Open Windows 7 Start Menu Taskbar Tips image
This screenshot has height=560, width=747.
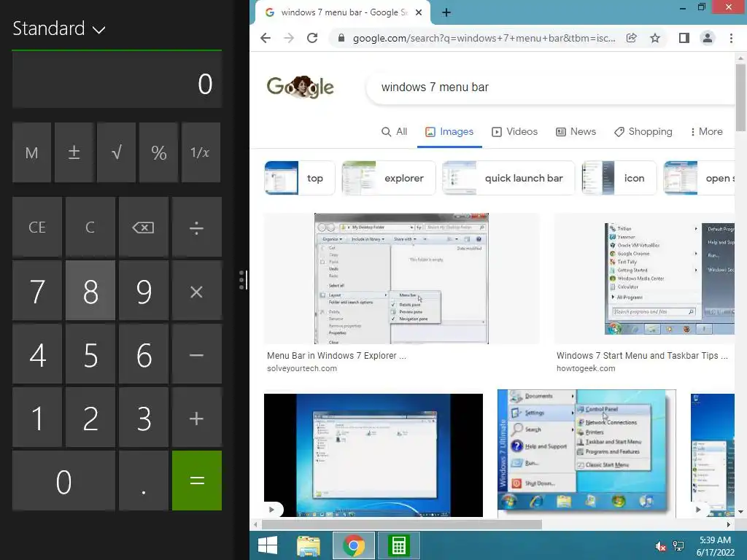[x=645, y=279]
